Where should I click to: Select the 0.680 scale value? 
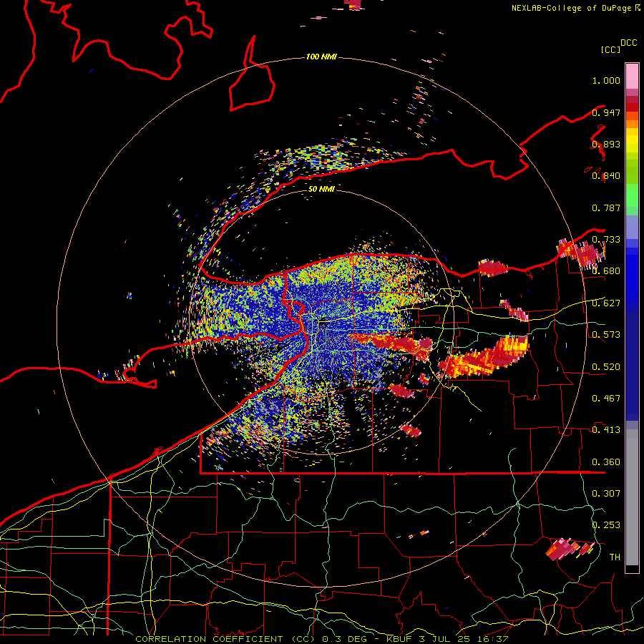tap(606, 271)
